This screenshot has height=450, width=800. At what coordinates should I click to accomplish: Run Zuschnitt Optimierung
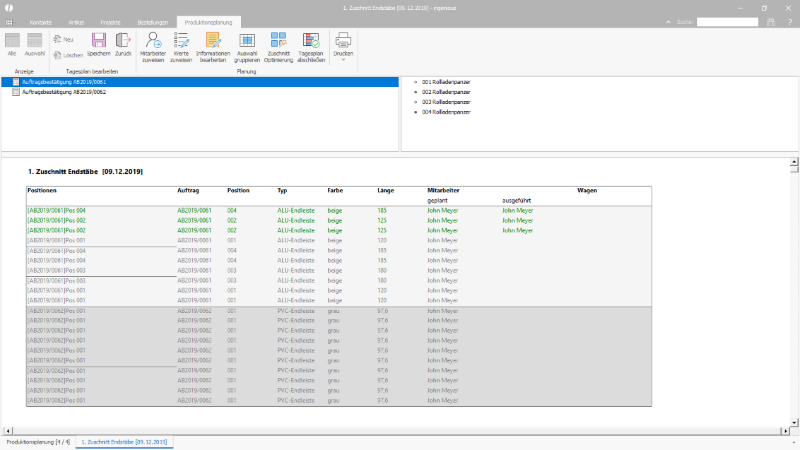click(x=279, y=47)
